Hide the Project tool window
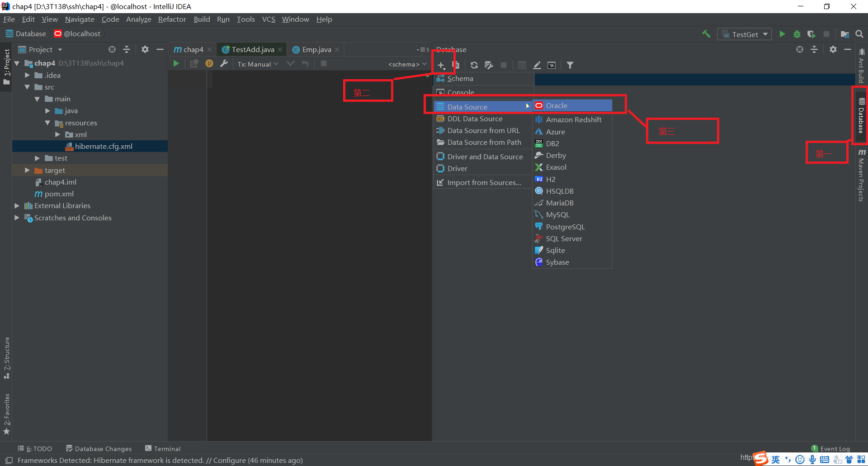The height and width of the screenshot is (466, 868). (160, 49)
